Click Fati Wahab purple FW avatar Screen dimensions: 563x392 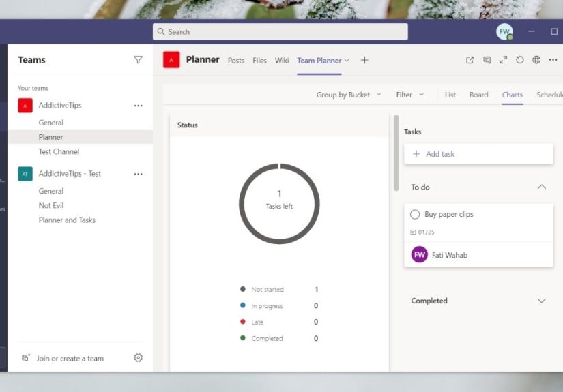420,255
